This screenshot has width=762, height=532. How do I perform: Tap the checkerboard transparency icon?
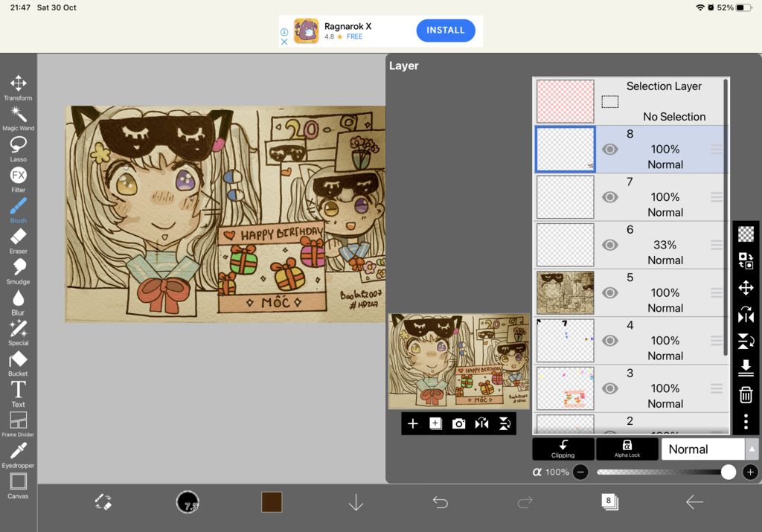(x=746, y=234)
